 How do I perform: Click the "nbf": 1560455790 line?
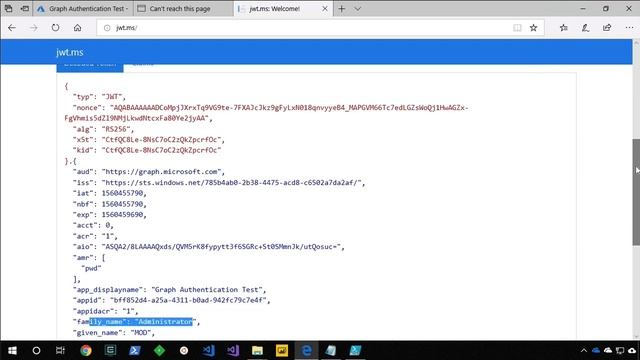click(x=109, y=204)
